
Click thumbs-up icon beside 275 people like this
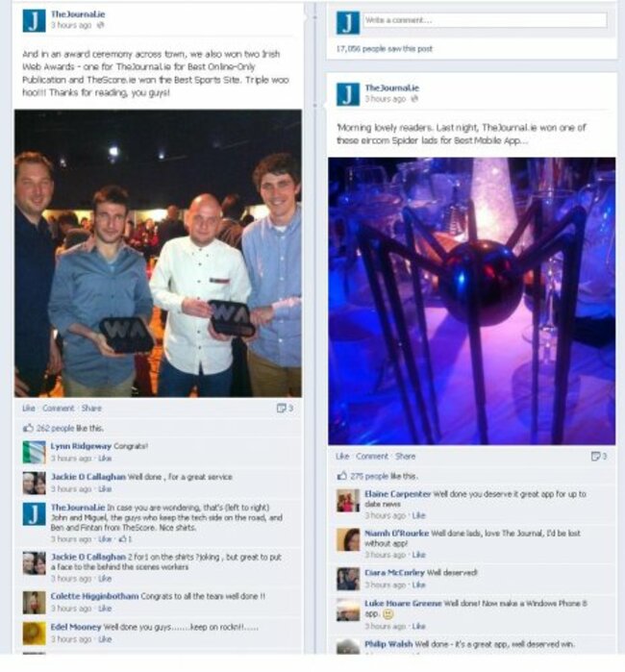point(342,476)
